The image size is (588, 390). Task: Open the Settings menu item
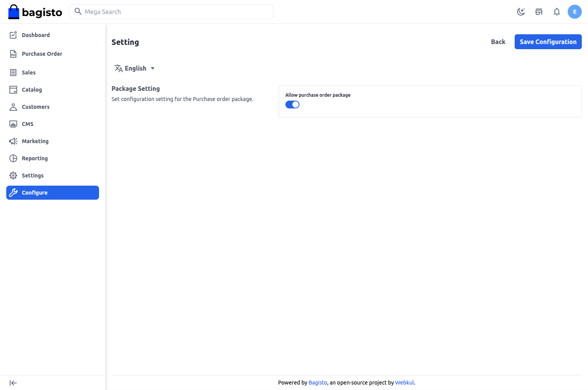click(32, 175)
